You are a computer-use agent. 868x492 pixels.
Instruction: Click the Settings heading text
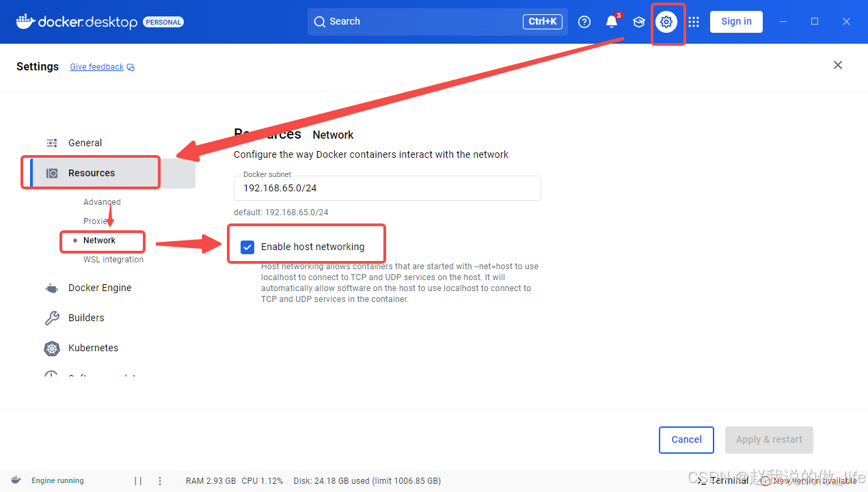tap(38, 66)
